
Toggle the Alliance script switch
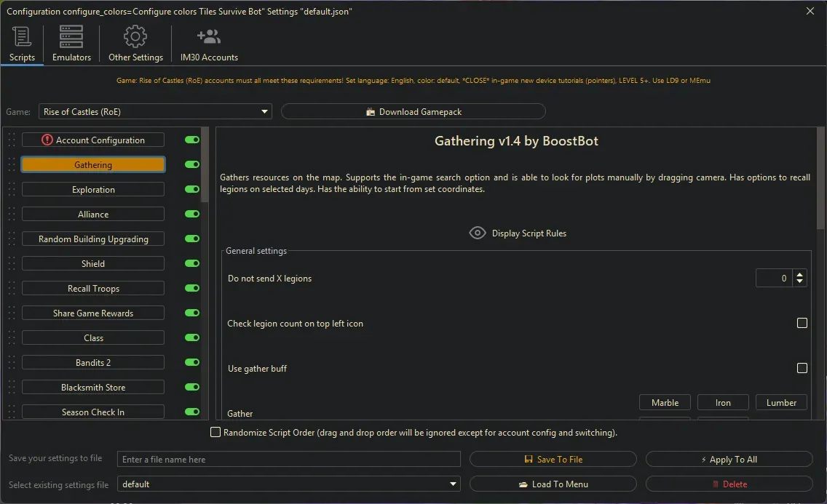tap(192, 214)
